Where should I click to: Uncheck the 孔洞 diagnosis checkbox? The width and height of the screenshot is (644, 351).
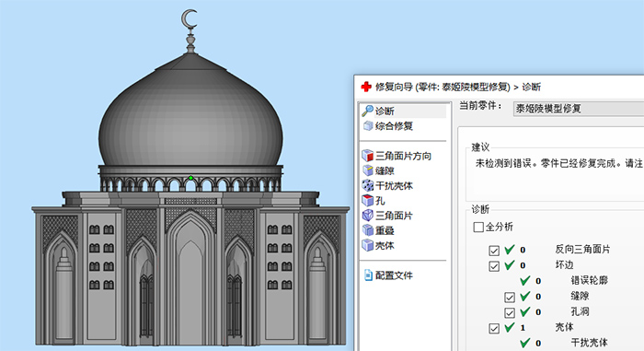510,312
